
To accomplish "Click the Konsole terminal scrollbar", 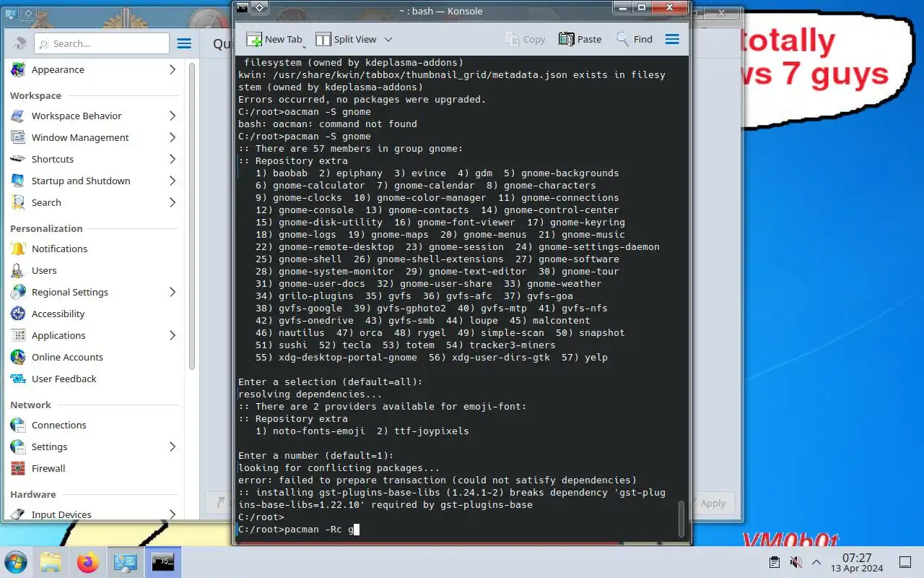I will point(681,519).
